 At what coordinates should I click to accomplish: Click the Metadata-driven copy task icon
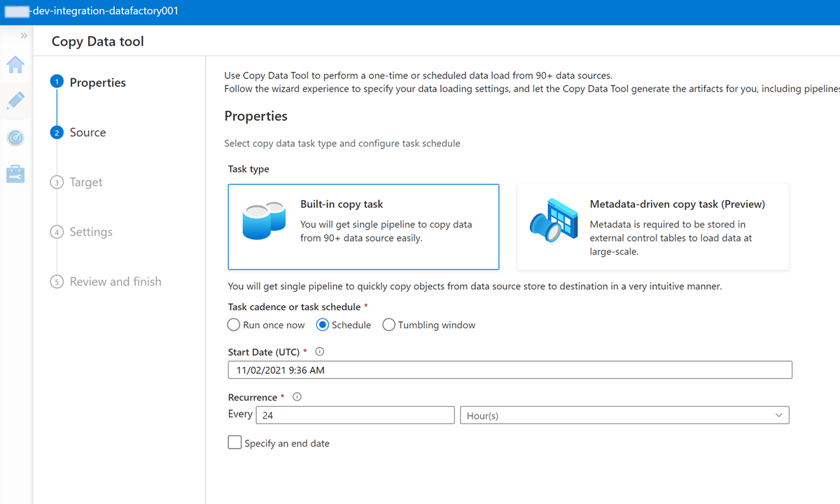[x=552, y=220]
